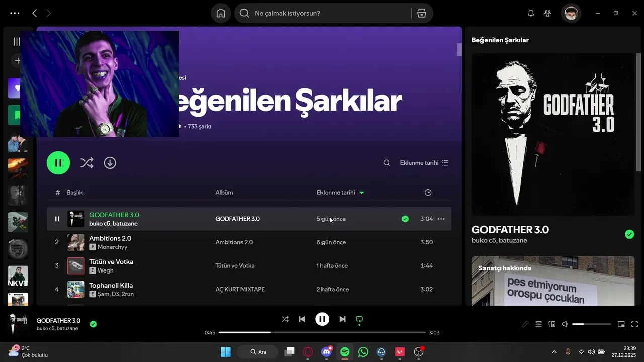Select the Tophaneli Killa track title

[111, 285]
